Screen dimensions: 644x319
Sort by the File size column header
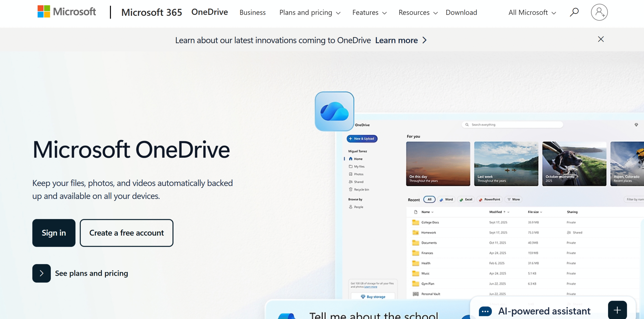(535, 212)
